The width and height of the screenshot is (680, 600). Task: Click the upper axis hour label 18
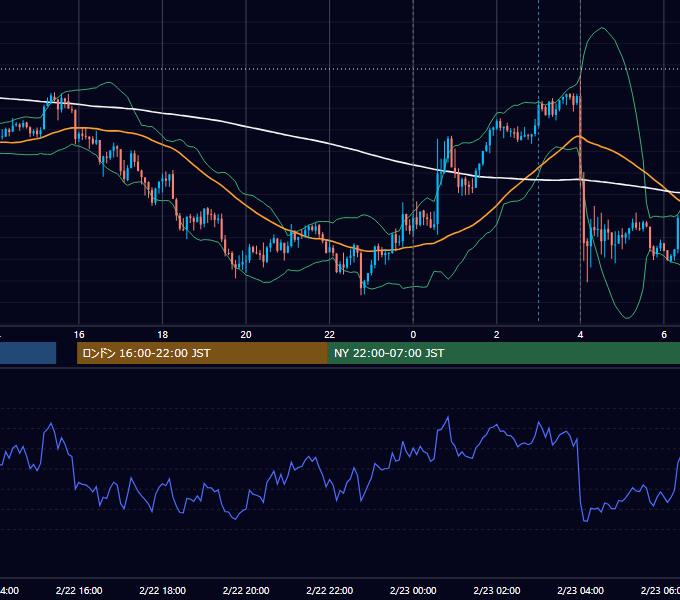(x=163, y=335)
